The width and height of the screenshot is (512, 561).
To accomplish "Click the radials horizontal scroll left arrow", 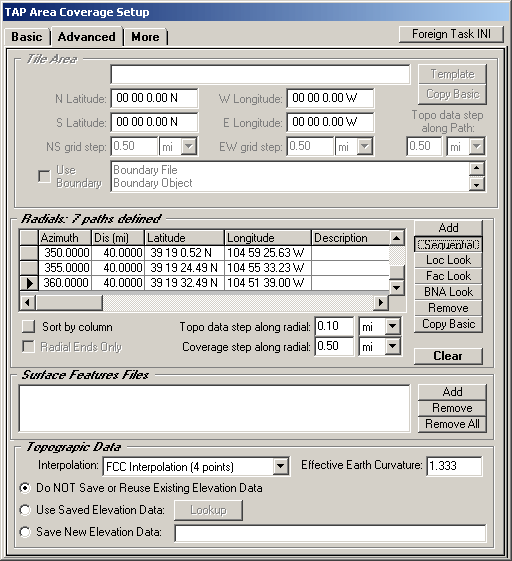I will click(x=28, y=303).
